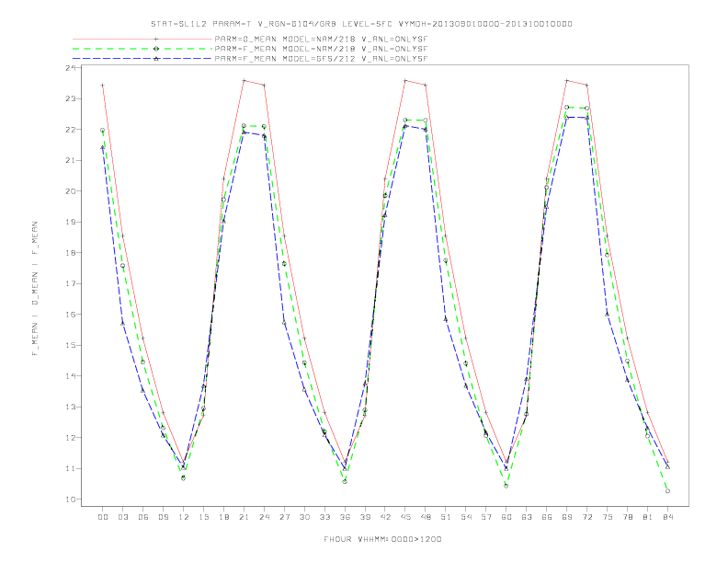Click the x-axis forecast hour label 48
The image size is (728, 563).
(426, 517)
